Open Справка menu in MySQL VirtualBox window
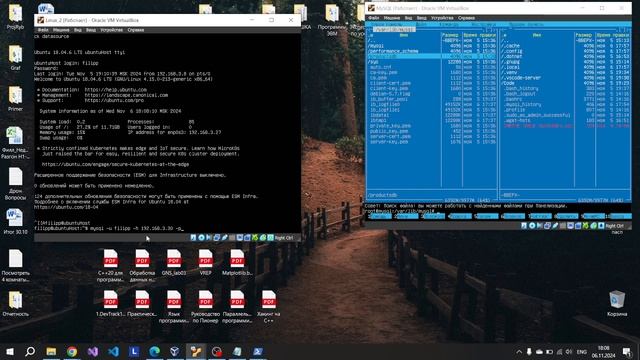 click(x=466, y=18)
